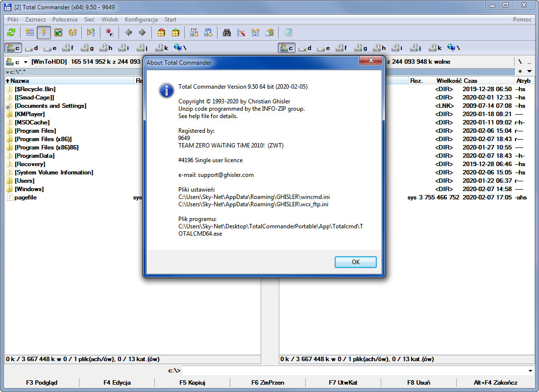Viewport: 539px width, 392px height.
Task: Select drive h in right drive bar
Action: [379, 48]
